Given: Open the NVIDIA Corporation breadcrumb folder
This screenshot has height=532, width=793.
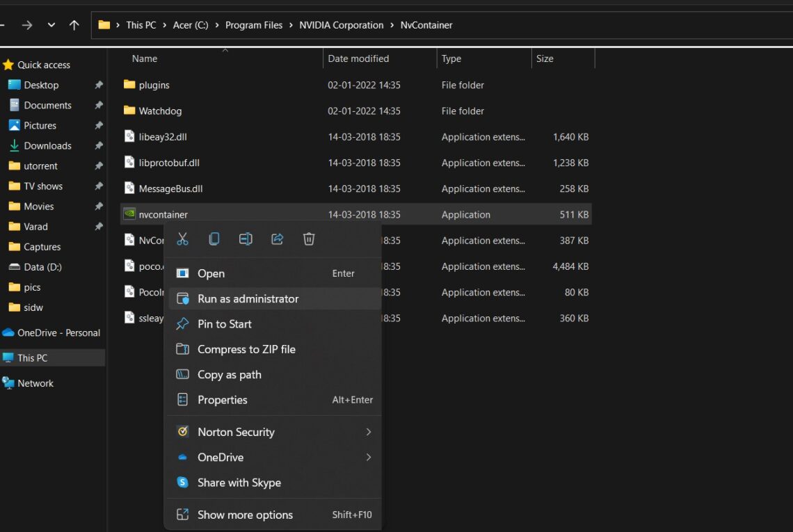Looking at the screenshot, I should (x=341, y=25).
